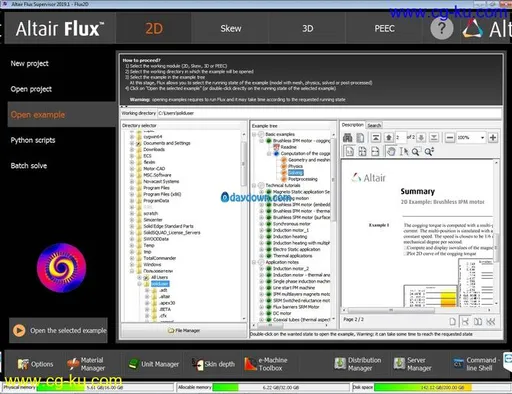Open the Readme item in example tree
This screenshot has height=394, width=512.
pos(288,147)
